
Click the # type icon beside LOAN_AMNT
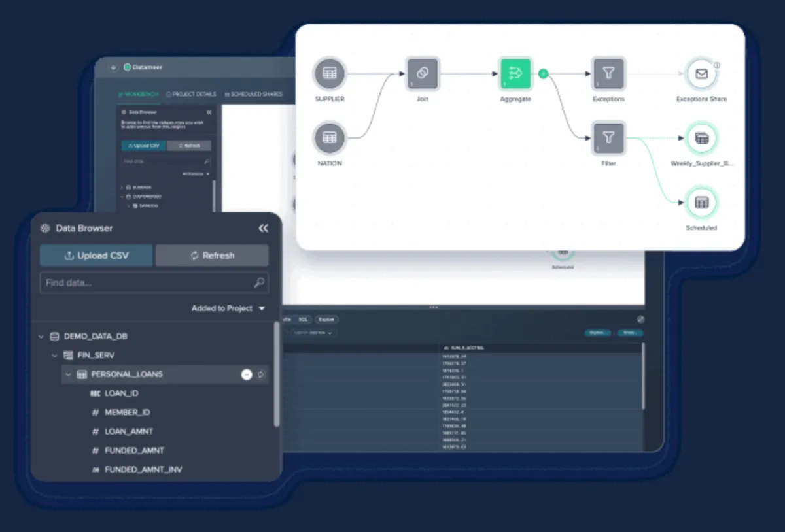tap(96, 431)
